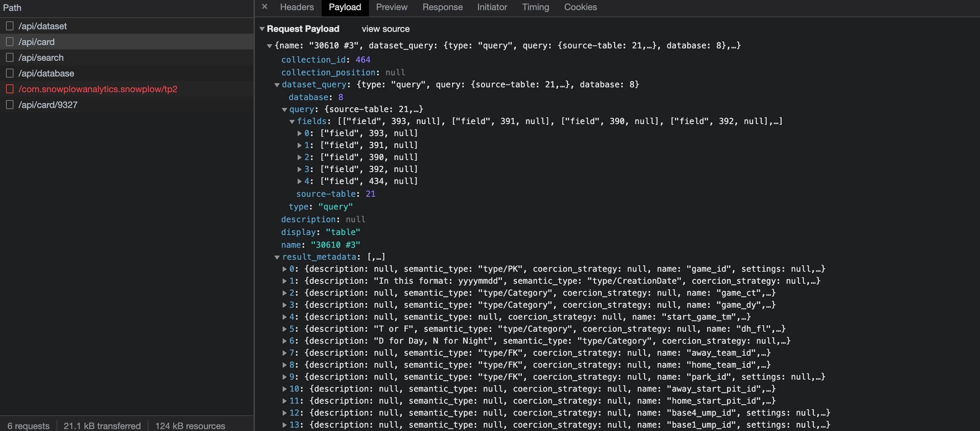
Task: Switch to the Timing tab
Action: pos(535,7)
